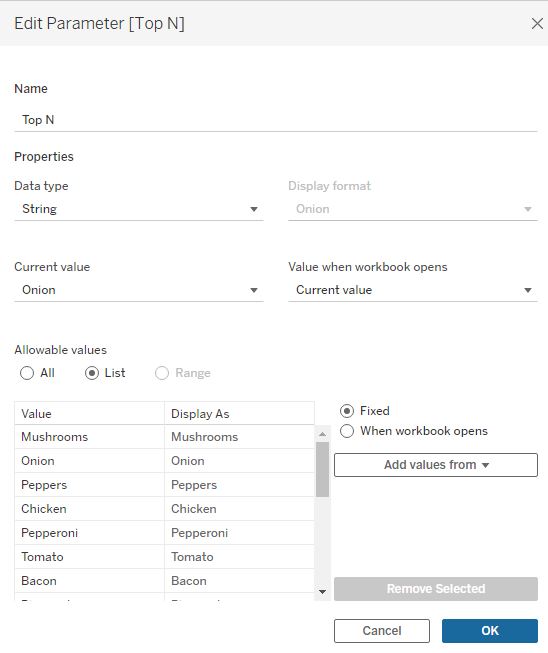This screenshot has height=653, width=548.
Task: Click the Bacon Display As cell
Action: 239,581
